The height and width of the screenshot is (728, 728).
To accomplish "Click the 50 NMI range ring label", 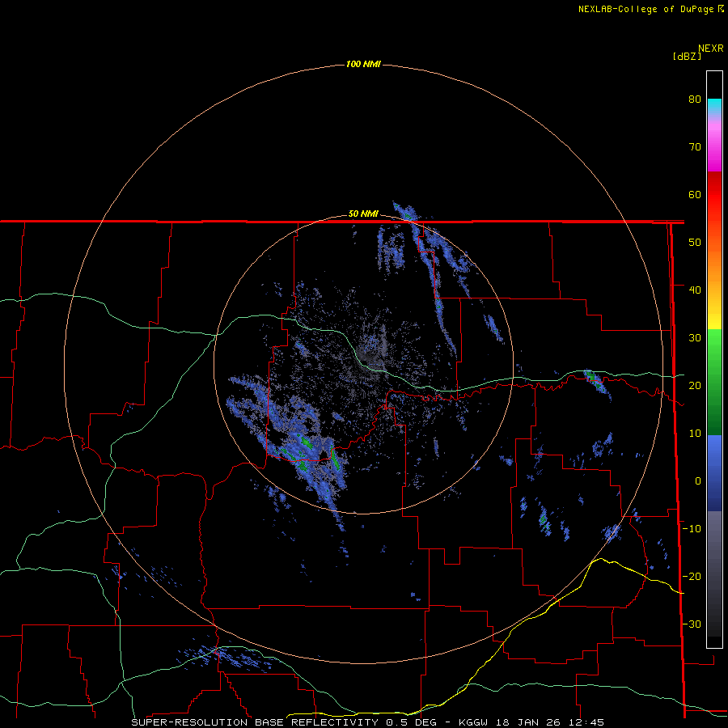I will click(x=363, y=214).
